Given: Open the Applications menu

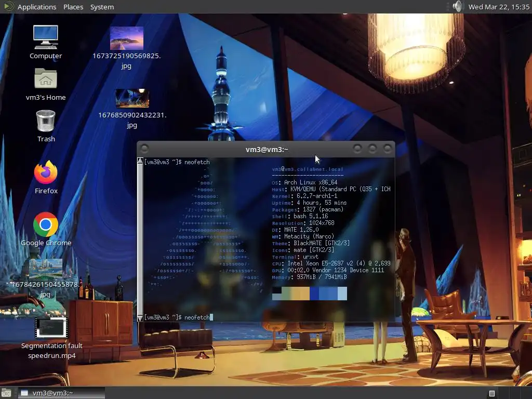Looking at the screenshot, I should coord(37,7).
